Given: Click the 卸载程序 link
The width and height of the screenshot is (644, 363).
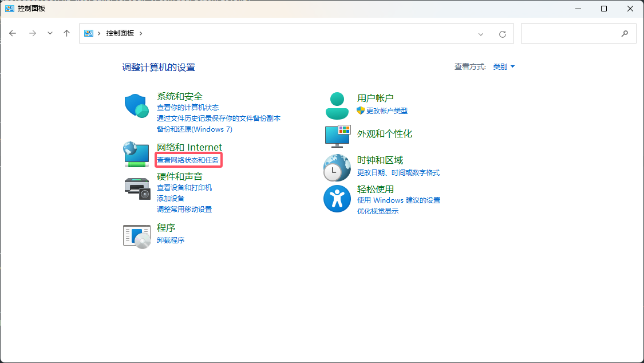Looking at the screenshot, I should point(171,240).
